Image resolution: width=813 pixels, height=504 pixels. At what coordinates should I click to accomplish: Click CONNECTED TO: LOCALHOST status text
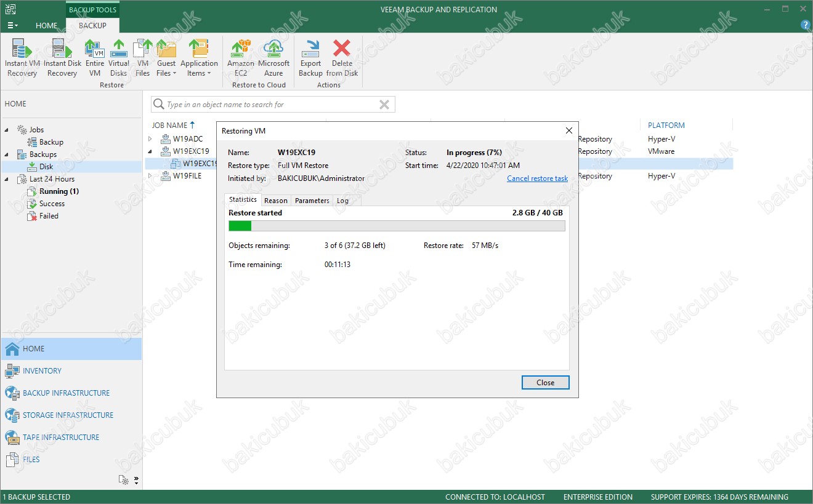tap(495, 497)
